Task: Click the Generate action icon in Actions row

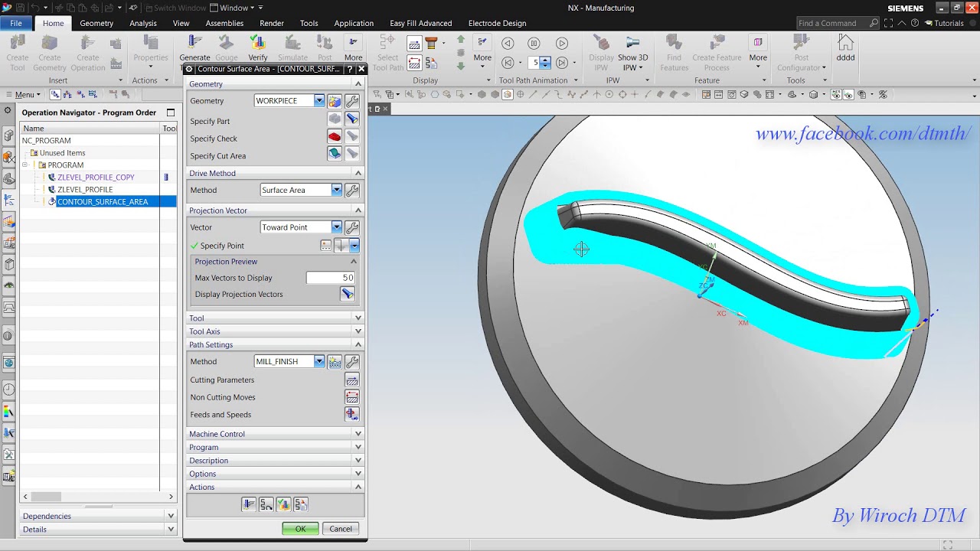Action: coord(249,504)
